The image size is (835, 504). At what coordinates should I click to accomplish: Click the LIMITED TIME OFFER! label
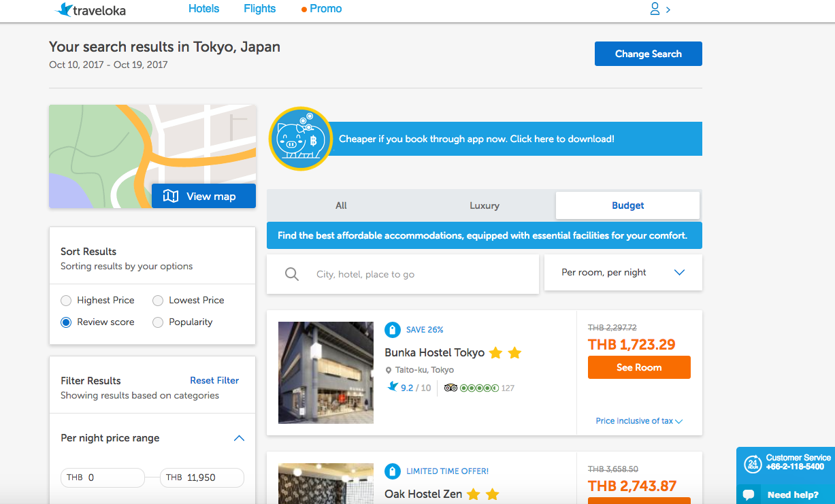click(447, 471)
